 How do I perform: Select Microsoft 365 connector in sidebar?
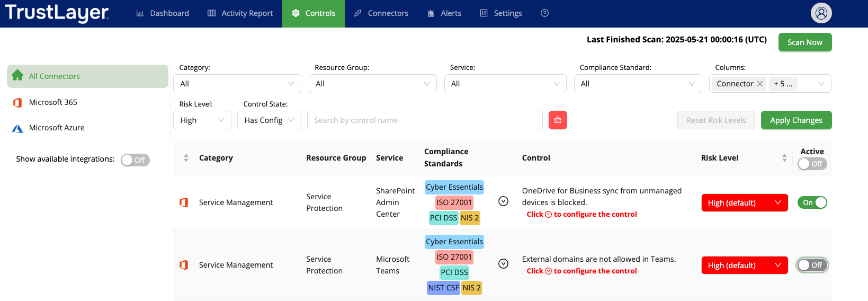[x=53, y=102]
